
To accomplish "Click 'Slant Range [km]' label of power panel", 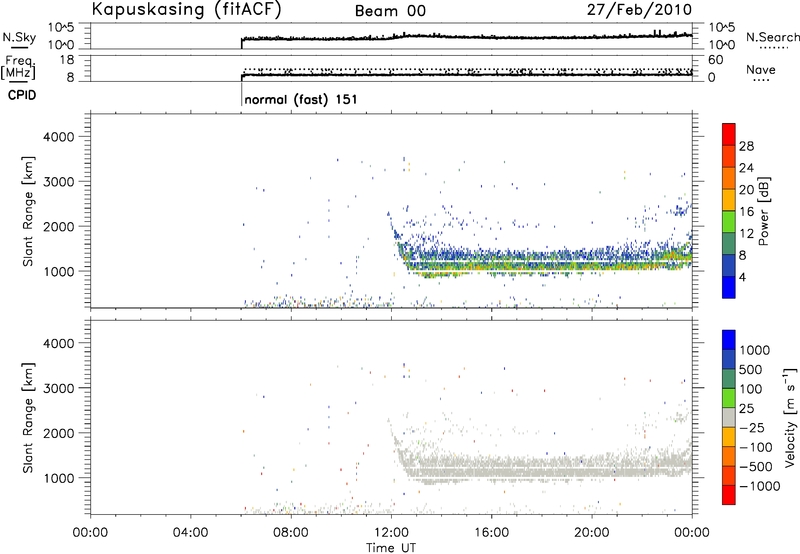I will click(29, 211).
